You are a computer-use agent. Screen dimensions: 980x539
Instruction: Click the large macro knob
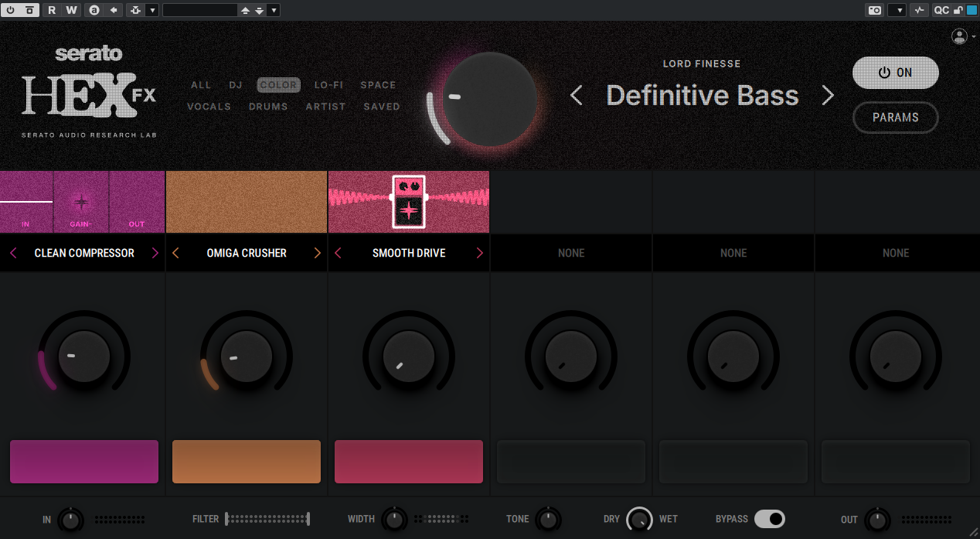(489, 99)
